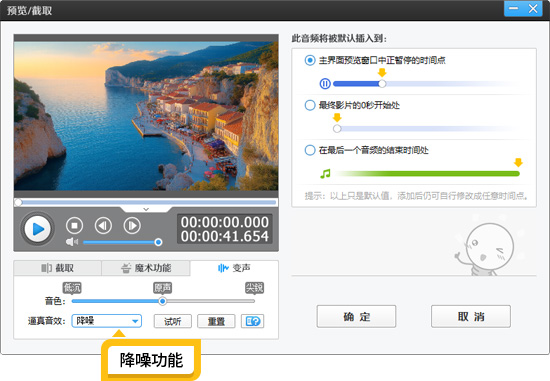This screenshot has height=381, width=550.
Task: Open the help icon beside 重置
Action: coord(253,321)
